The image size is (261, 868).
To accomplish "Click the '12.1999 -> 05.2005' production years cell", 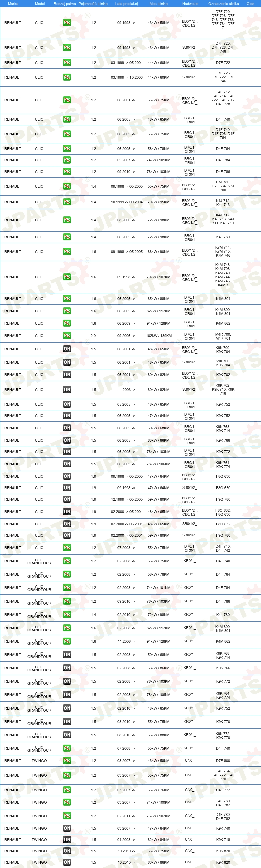I will point(127,499).
